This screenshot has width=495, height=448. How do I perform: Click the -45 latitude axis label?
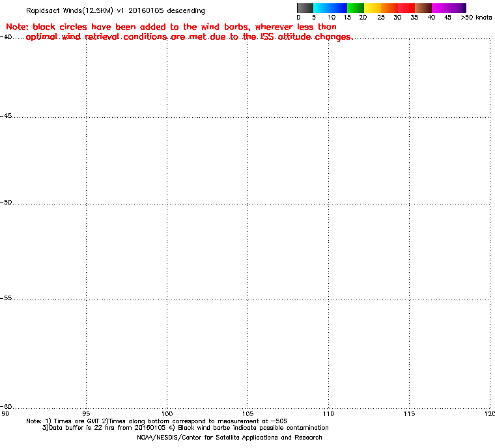(6, 116)
